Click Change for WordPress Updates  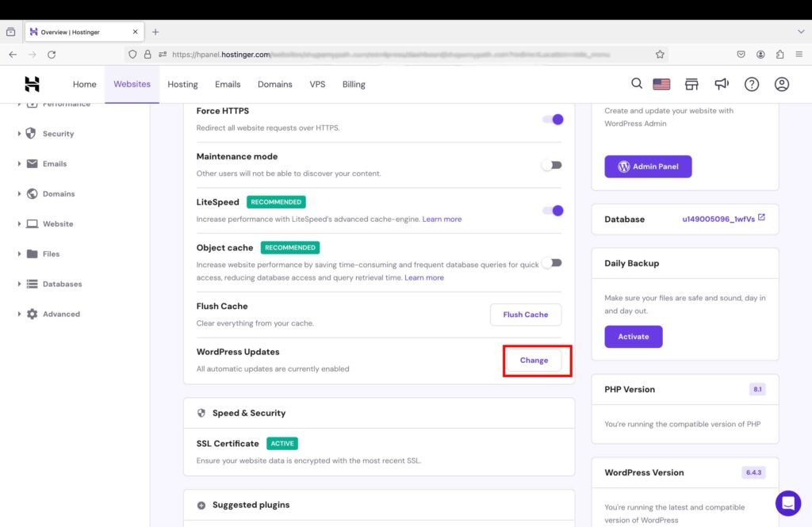(534, 361)
